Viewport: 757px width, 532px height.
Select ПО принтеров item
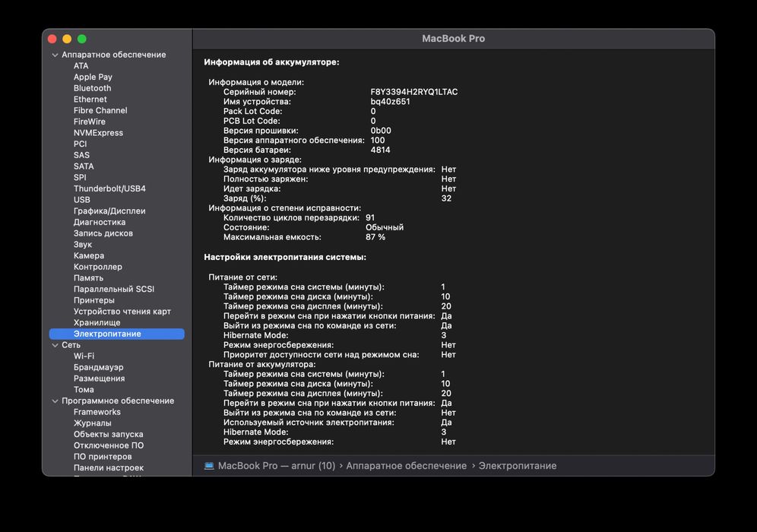point(103,456)
